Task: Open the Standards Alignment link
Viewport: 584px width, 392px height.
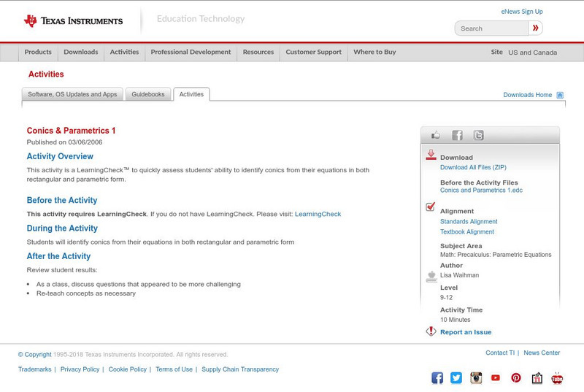Action: (x=469, y=221)
